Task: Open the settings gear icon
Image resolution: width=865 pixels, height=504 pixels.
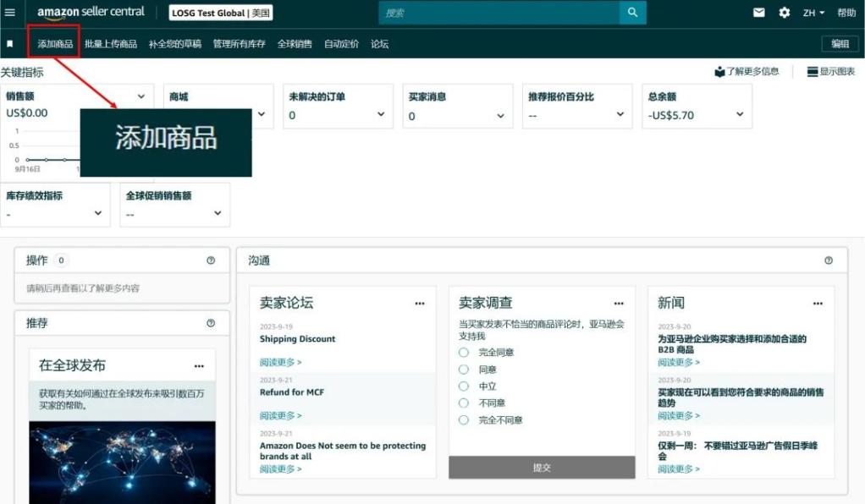Action: 784,13
